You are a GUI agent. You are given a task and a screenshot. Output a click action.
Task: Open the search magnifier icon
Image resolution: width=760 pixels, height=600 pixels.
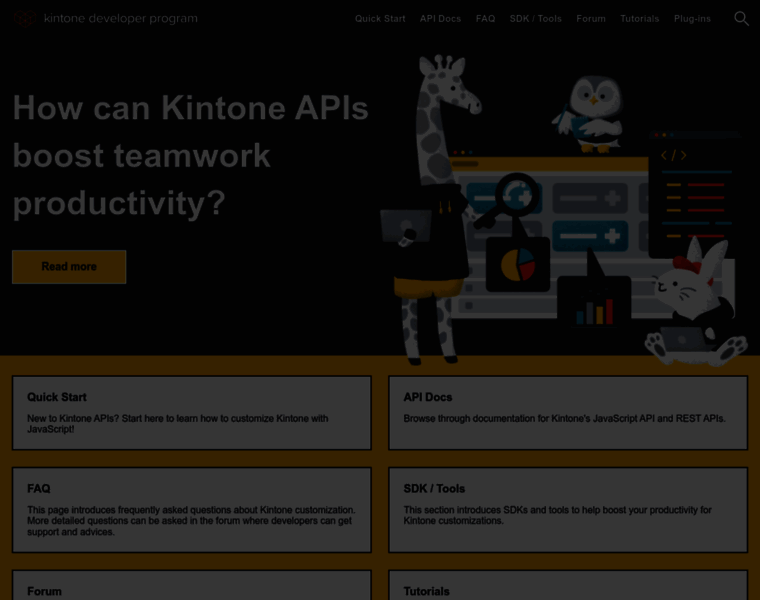click(741, 19)
